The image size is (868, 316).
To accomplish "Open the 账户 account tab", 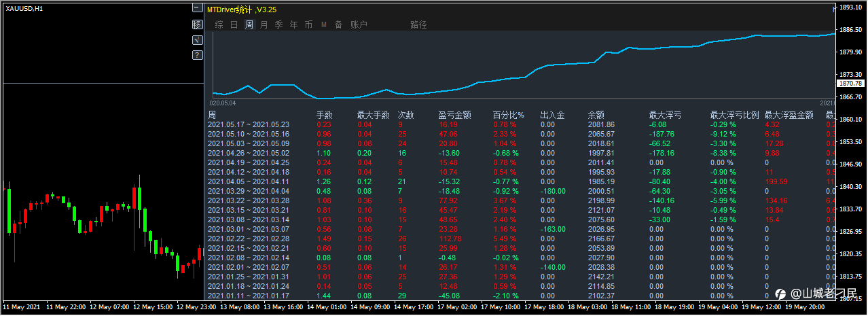I will coord(359,24).
